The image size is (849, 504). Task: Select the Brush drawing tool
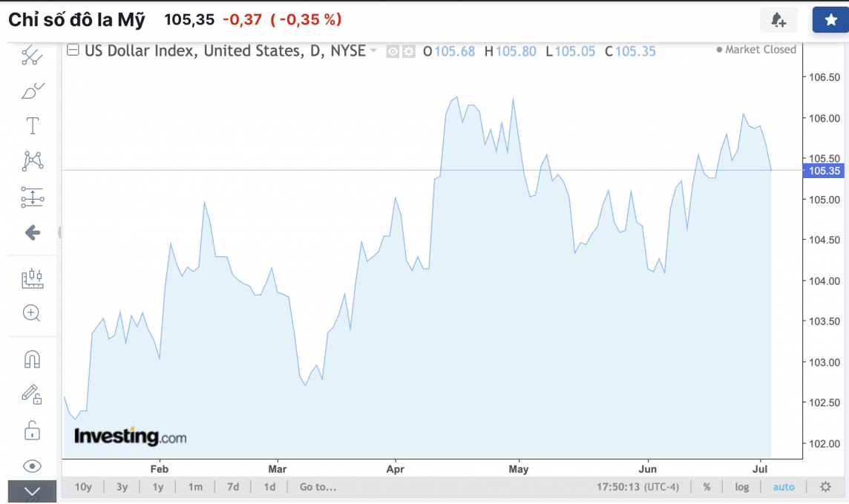click(x=32, y=91)
